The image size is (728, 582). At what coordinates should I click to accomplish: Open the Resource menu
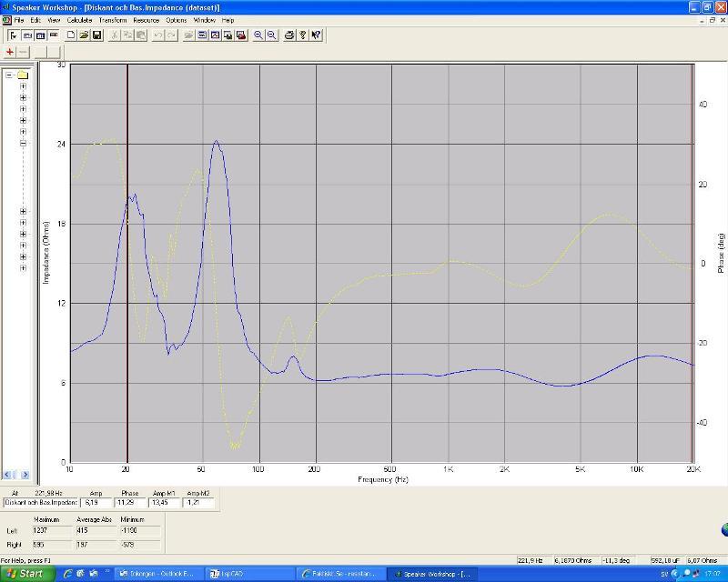pos(146,20)
